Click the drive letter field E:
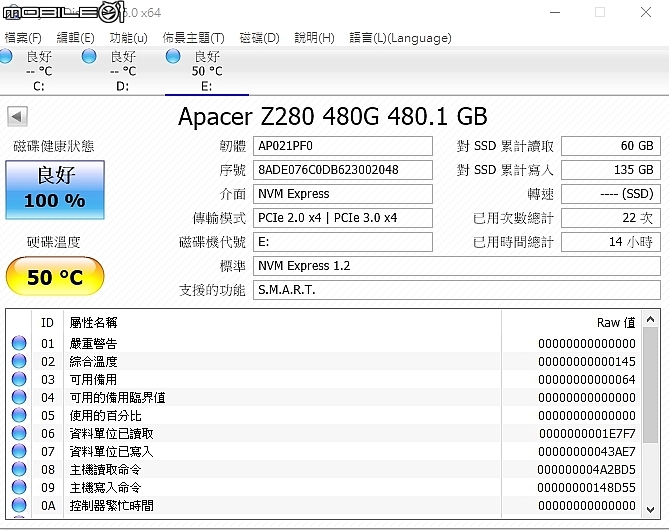The height and width of the screenshot is (530, 669). pyautogui.click(x=343, y=242)
